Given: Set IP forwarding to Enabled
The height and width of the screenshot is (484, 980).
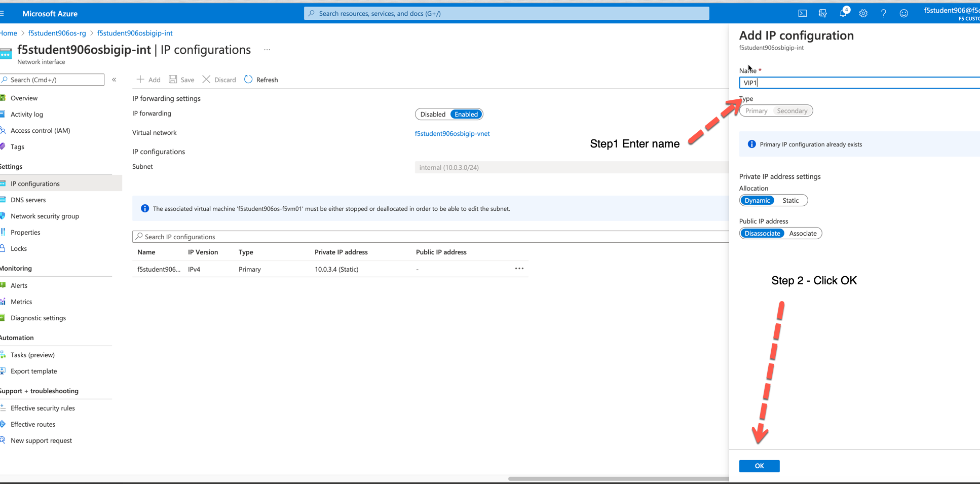Looking at the screenshot, I should coord(466,114).
